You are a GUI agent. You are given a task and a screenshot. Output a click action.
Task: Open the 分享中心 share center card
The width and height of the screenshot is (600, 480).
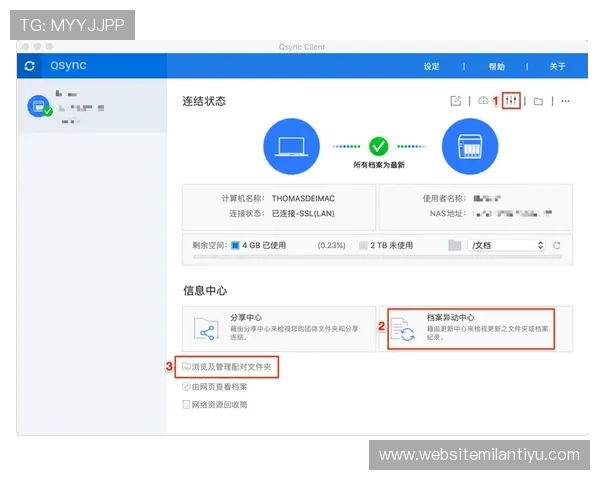coord(279,329)
